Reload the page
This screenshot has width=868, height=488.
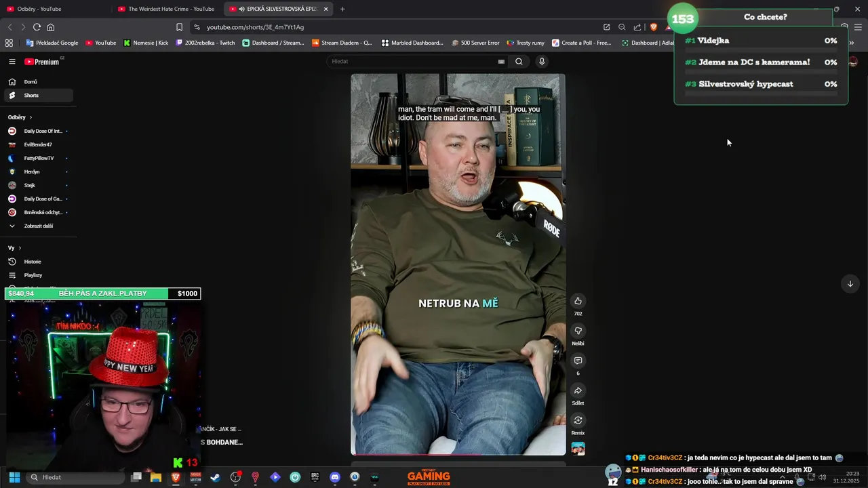pyautogui.click(x=37, y=27)
